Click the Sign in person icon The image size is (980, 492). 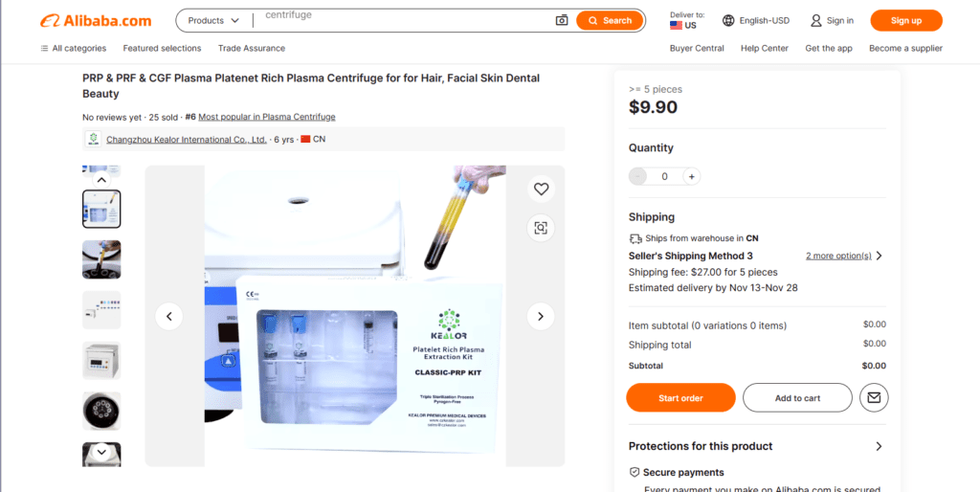coord(816,20)
